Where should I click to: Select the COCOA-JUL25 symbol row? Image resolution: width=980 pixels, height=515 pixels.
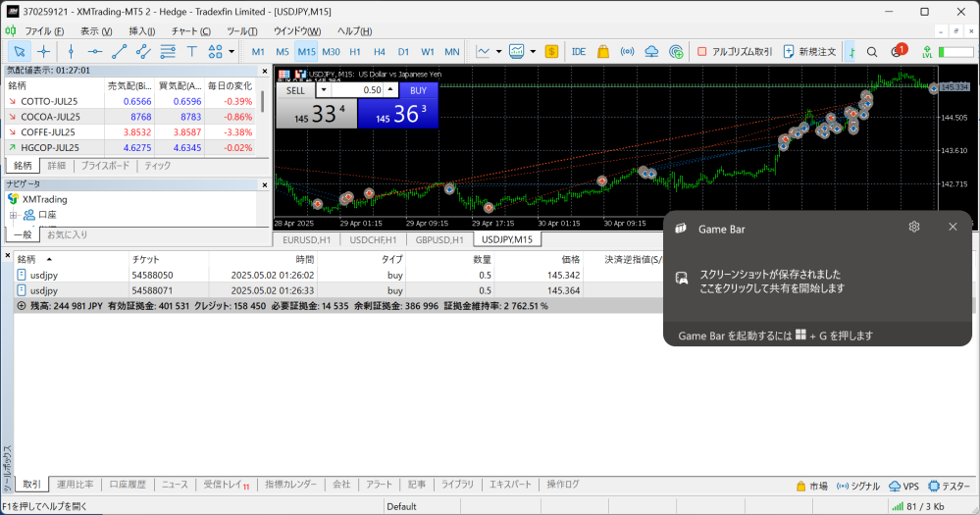130,117
